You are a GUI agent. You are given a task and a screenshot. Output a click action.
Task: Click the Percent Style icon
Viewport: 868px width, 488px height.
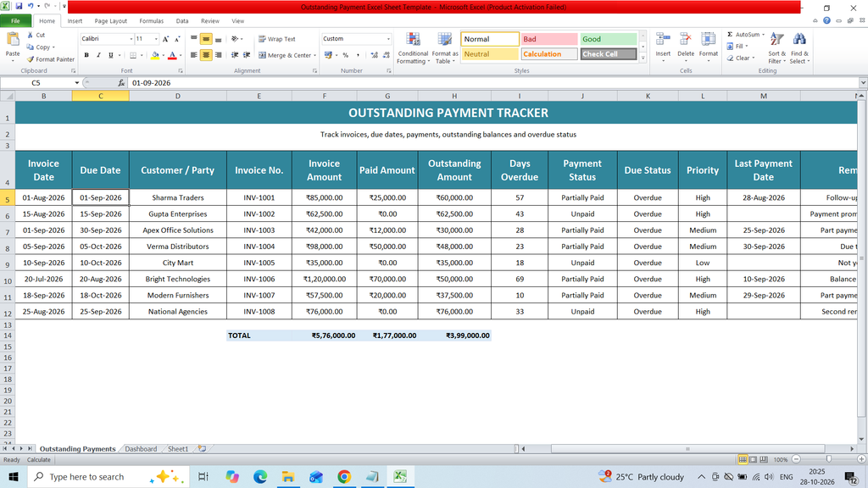coord(346,55)
